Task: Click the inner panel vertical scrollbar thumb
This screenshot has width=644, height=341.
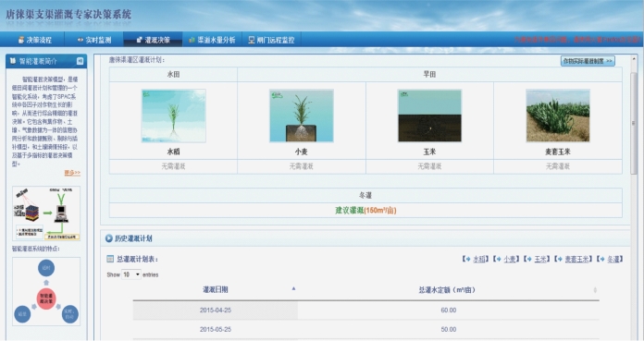Action: pyautogui.click(x=634, y=123)
